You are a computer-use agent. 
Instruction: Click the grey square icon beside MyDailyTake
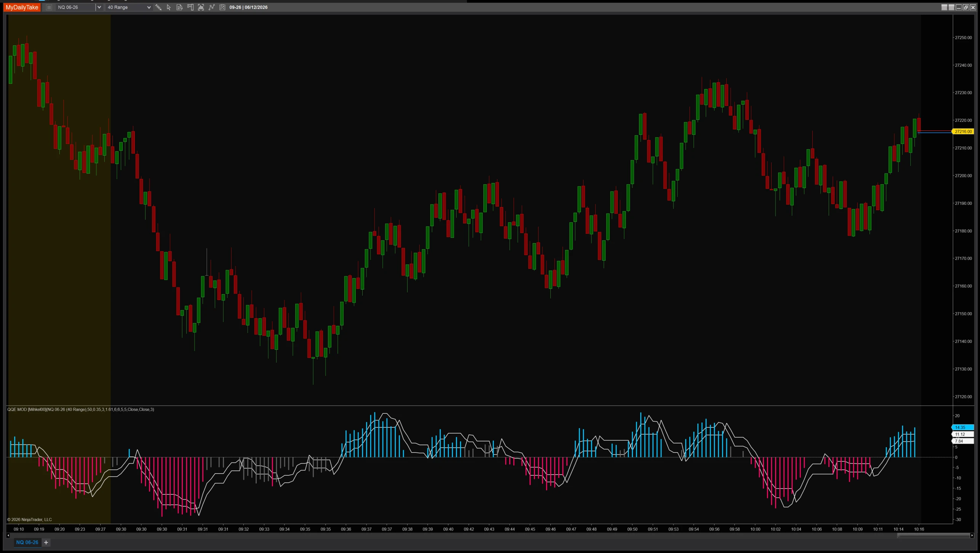click(49, 7)
